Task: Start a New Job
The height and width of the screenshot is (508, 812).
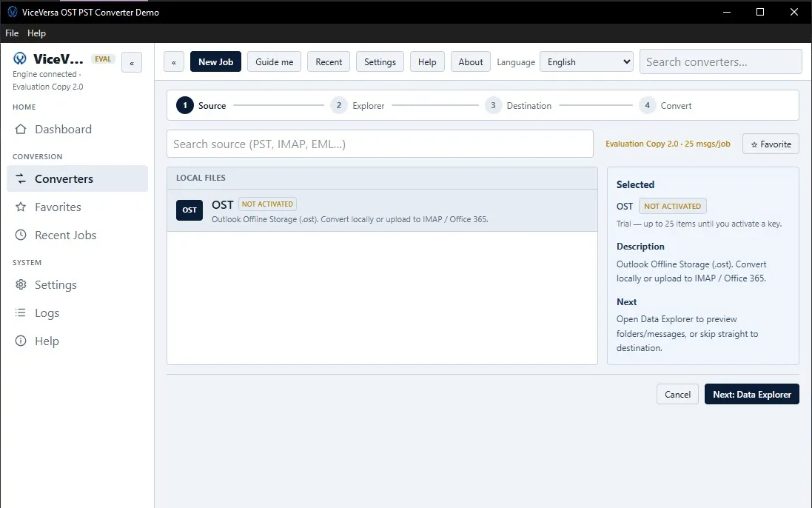Action: (x=215, y=61)
